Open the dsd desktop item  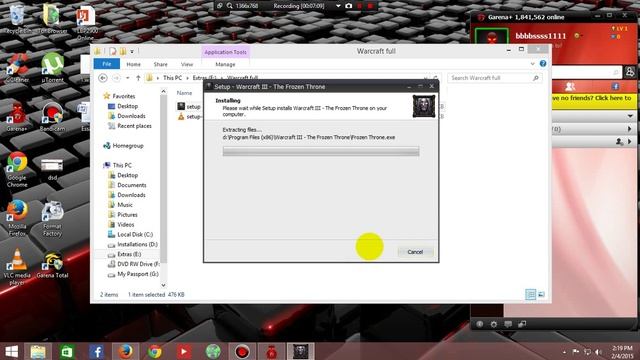coord(52,169)
